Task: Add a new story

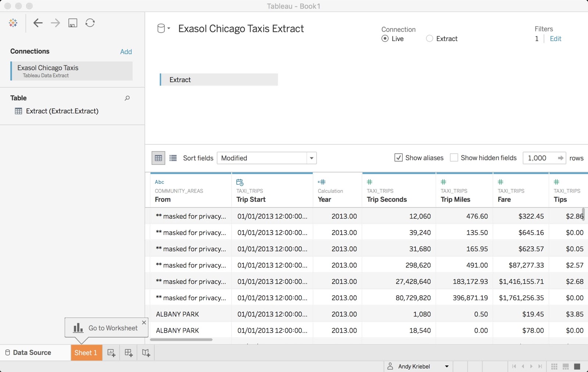Action: point(146,353)
